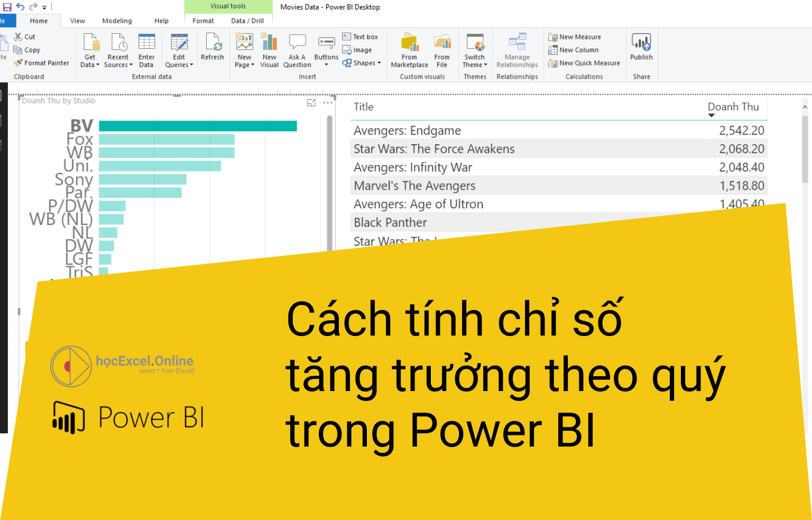Open the quick access toolbar customize arrow
Image resolution: width=812 pixels, height=520 pixels.
click(44, 7)
